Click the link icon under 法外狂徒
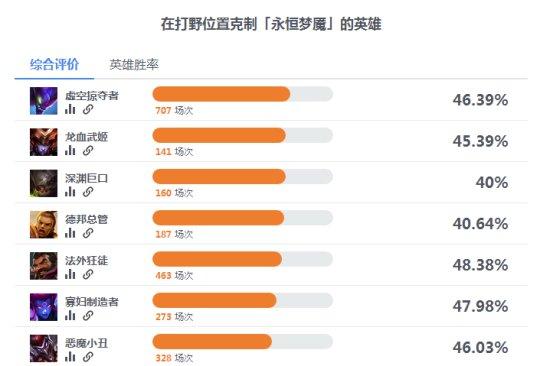540x366 pixels. click(88, 274)
